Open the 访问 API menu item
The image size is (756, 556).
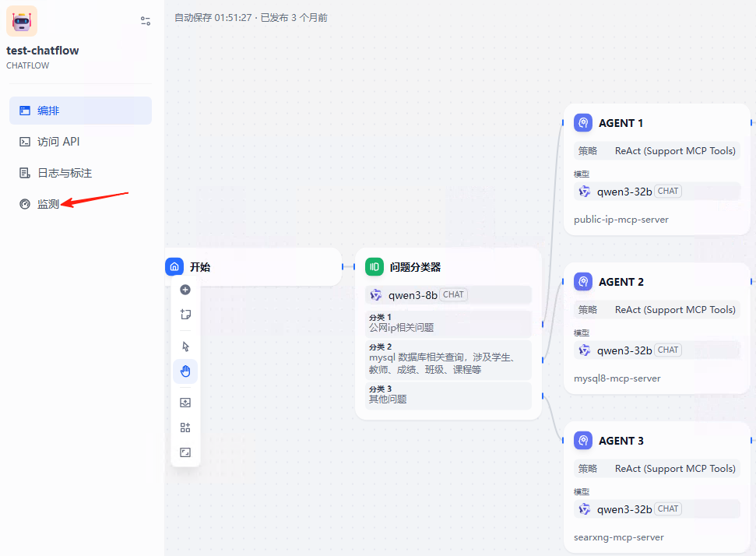pyautogui.click(x=80, y=142)
